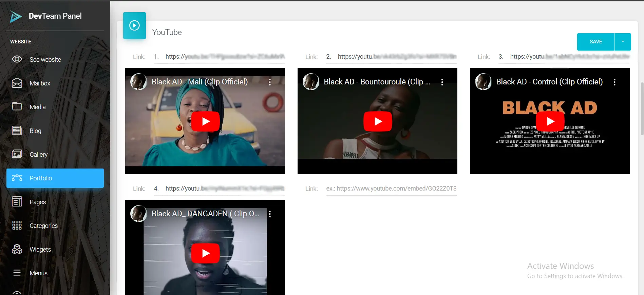Play the Black AD_ DANGADEN video

(x=205, y=253)
